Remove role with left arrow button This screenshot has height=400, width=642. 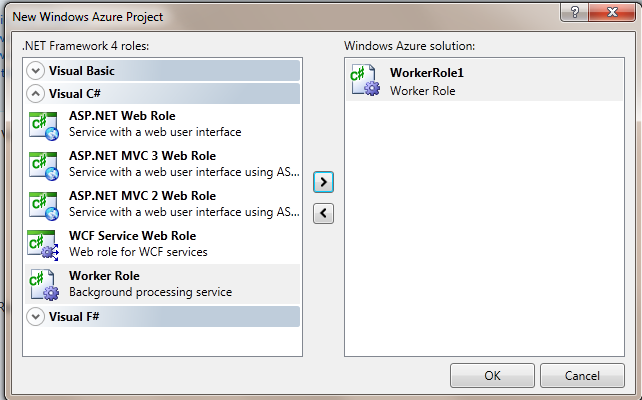click(x=323, y=213)
